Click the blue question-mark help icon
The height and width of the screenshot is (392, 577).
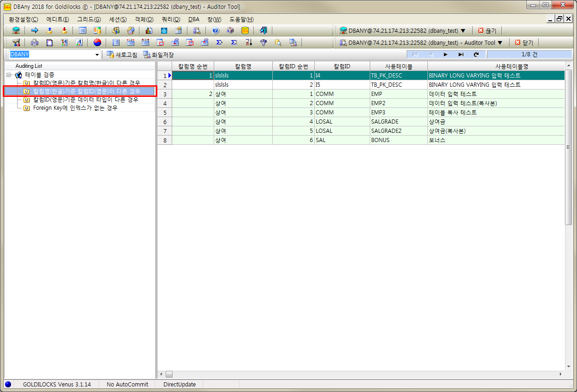click(x=216, y=30)
